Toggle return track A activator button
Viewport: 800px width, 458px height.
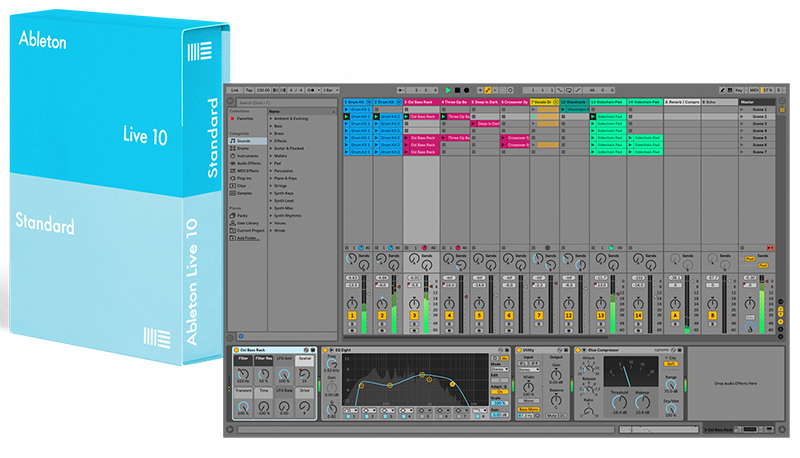tap(675, 316)
